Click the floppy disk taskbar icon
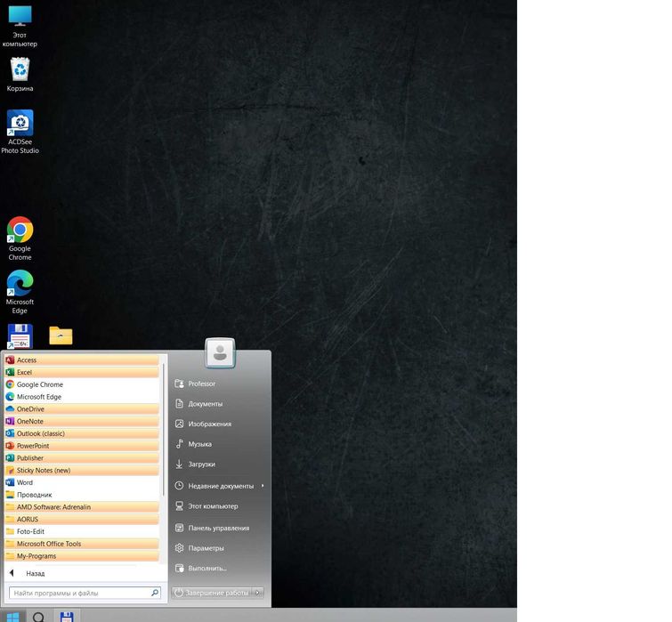 67,616
